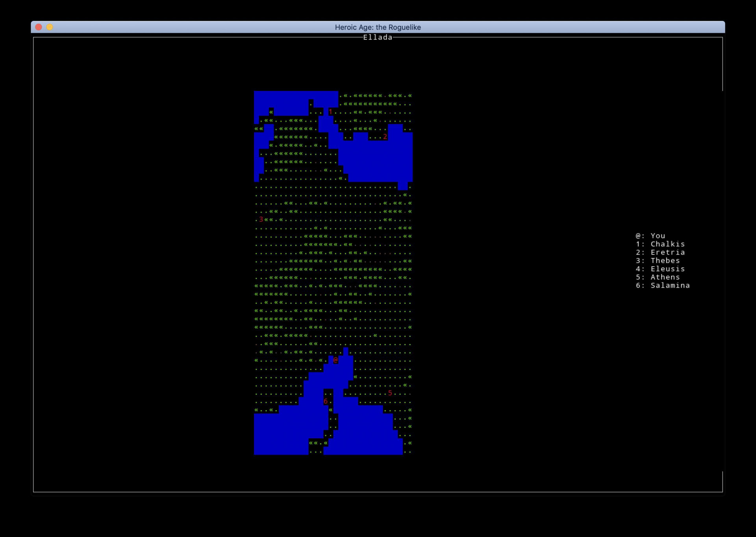Click the red @ player marker on map

(x=335, y=360)
